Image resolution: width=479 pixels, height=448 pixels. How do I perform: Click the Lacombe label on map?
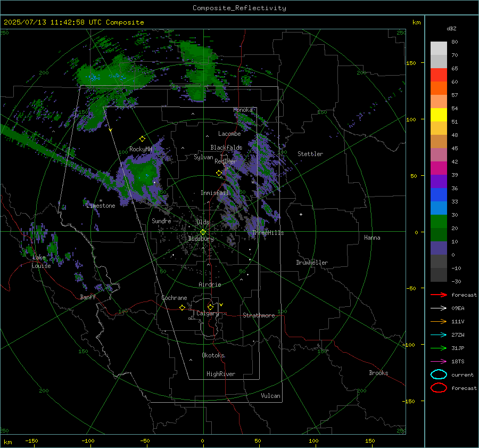(229, 134)
